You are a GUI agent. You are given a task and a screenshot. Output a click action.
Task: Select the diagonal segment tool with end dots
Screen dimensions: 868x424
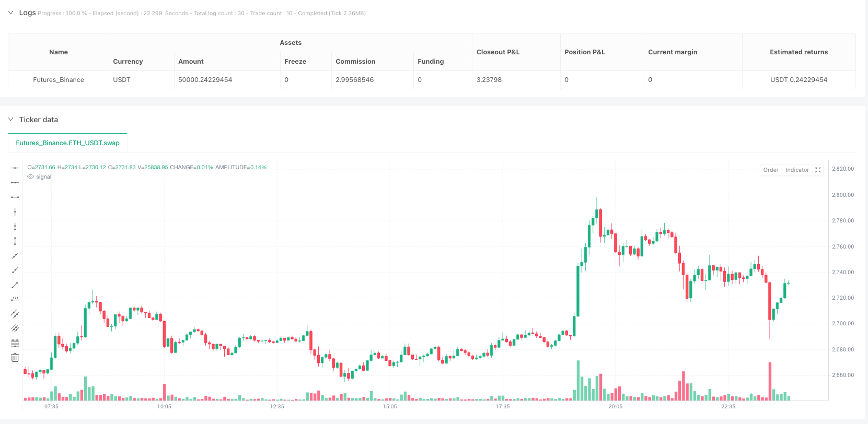click(15, 285)
